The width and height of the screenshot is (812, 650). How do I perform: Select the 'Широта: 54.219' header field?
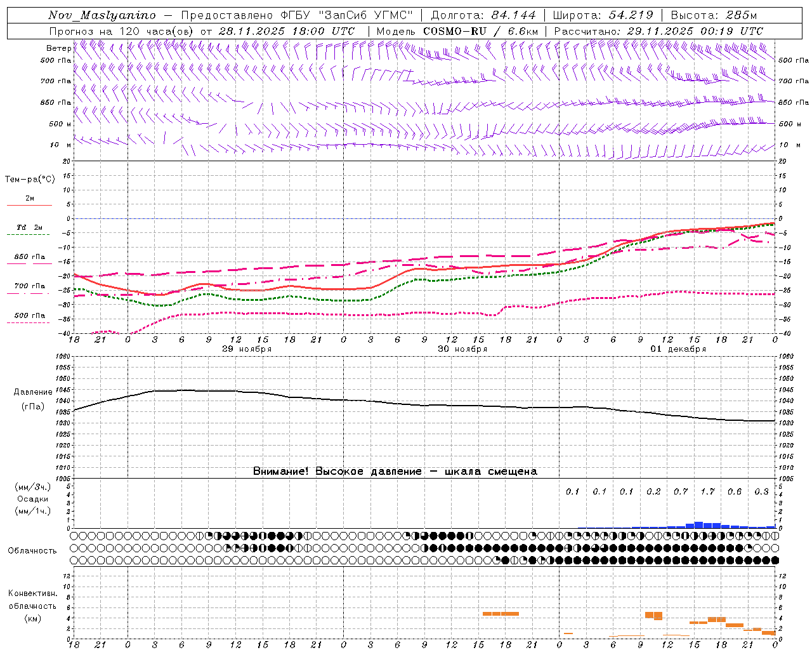[603, 15]
